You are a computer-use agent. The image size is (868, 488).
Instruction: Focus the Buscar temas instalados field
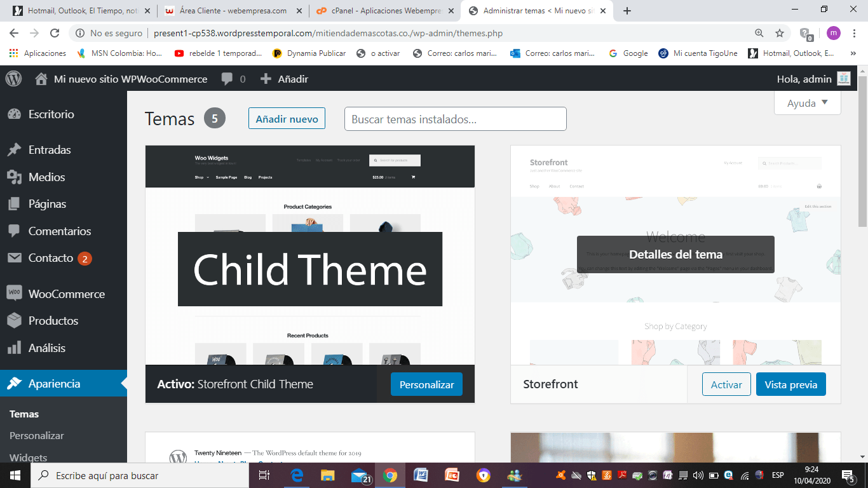(455, 119)
